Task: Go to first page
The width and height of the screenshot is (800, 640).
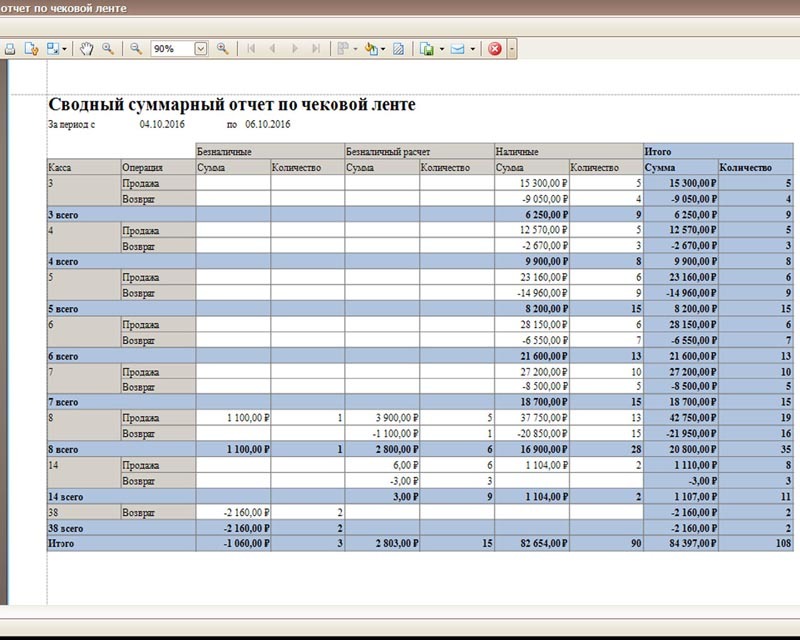Action: (x=250, y=48)
